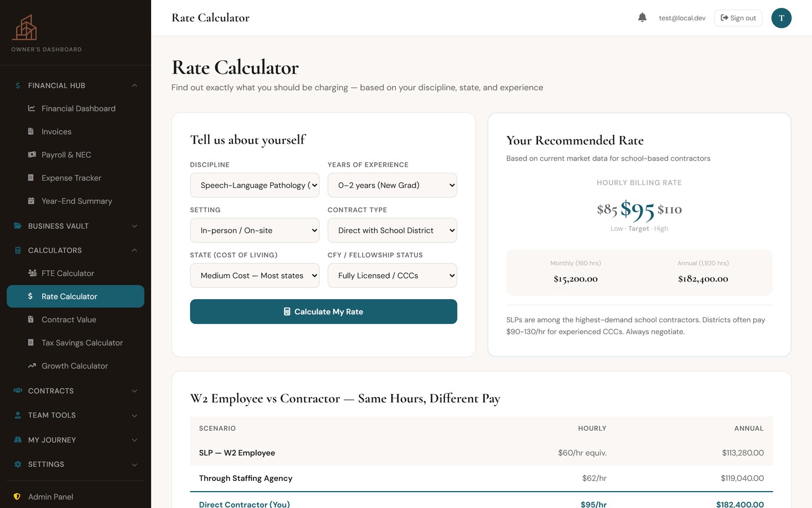The width and height of the screenshot is (812, 508).
Task: Click the receipt icon beside Expense Tracker
Action: (x=31, y=178)
